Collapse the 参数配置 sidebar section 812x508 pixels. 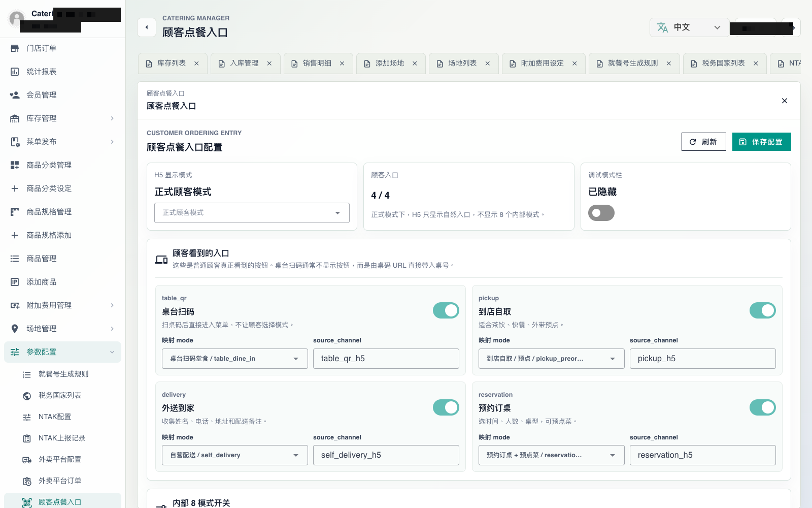63,352
